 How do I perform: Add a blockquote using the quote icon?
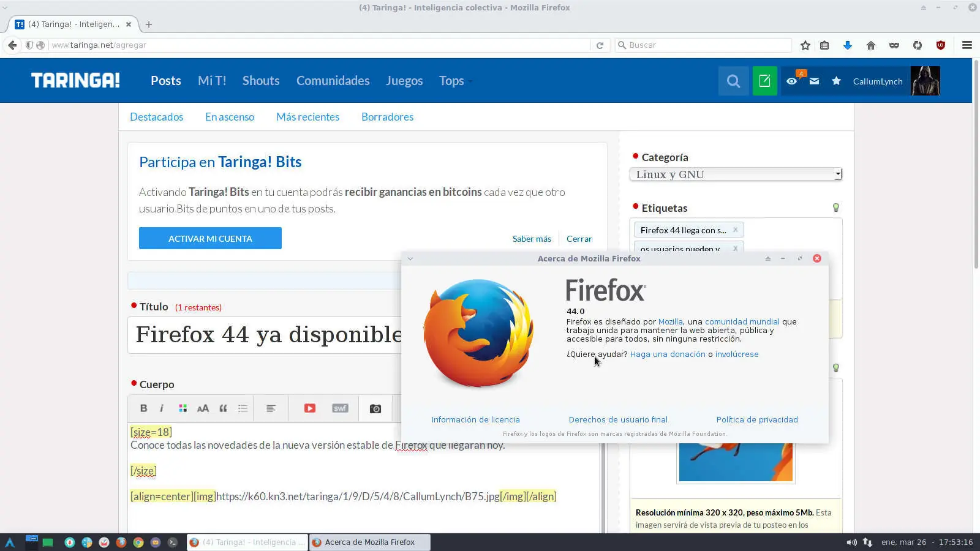[223, 408]
